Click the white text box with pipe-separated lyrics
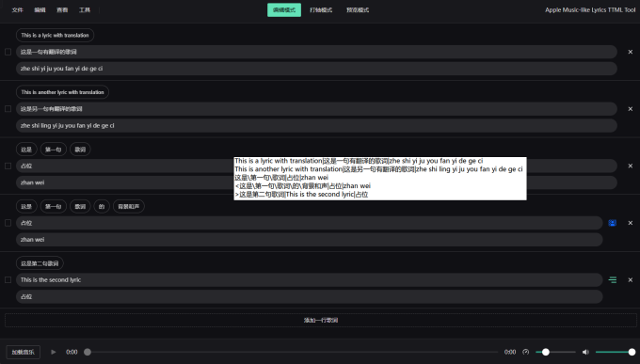Viewport: 640px width, 364px height. (x=380, y=179)
